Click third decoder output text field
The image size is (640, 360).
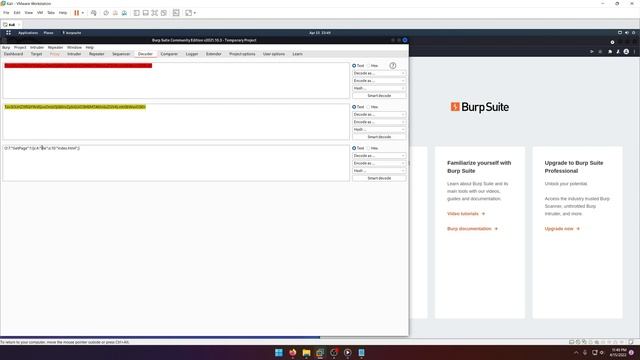click(x=176, y=163)
